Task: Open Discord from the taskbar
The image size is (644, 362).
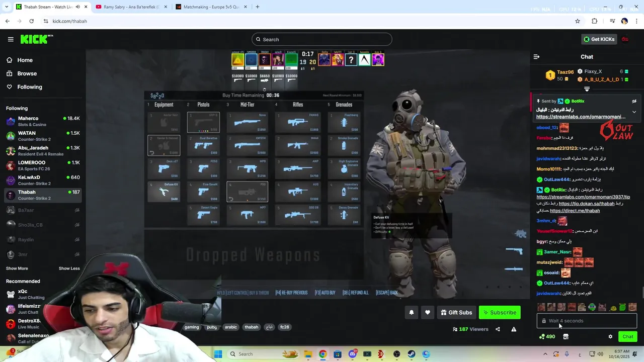Action: pyautogui.click(x=352, y=354)
